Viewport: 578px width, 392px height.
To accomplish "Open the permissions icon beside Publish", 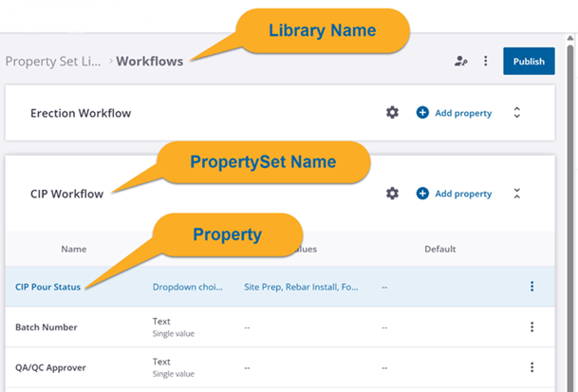I will (461, 61).
